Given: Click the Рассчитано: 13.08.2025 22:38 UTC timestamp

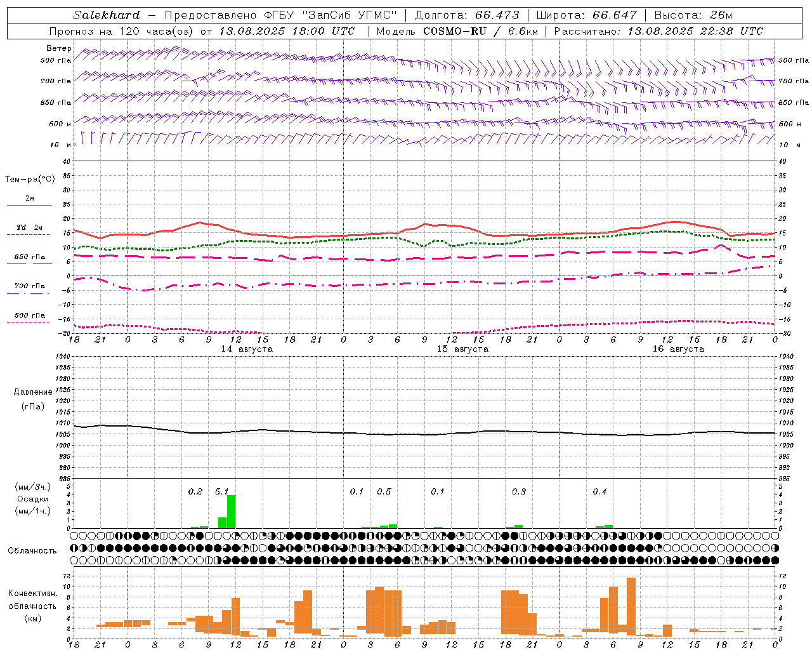Looking at the screenshot, I should (658, 31).
